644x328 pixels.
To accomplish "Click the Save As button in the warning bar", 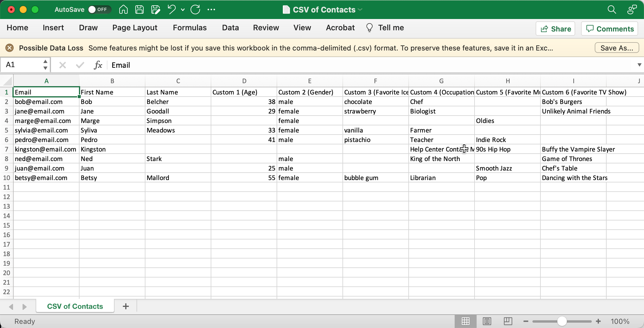I will (x=616, y=48).
